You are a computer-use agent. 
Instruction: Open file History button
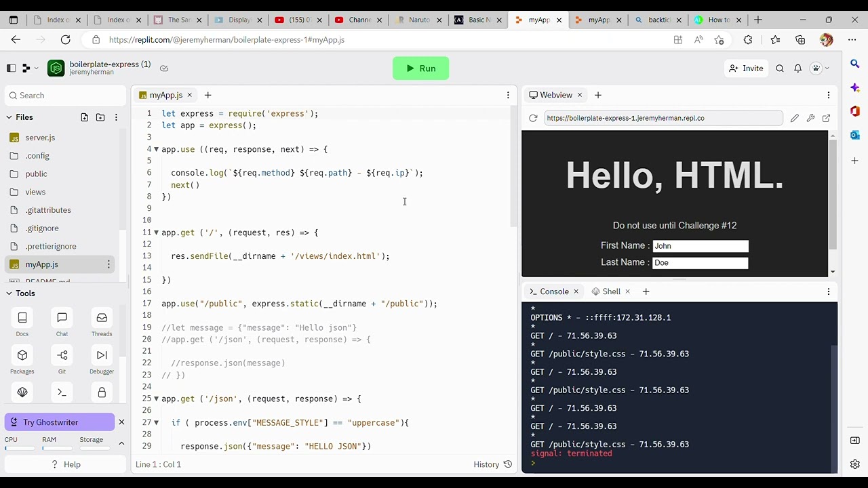[492, 464]
